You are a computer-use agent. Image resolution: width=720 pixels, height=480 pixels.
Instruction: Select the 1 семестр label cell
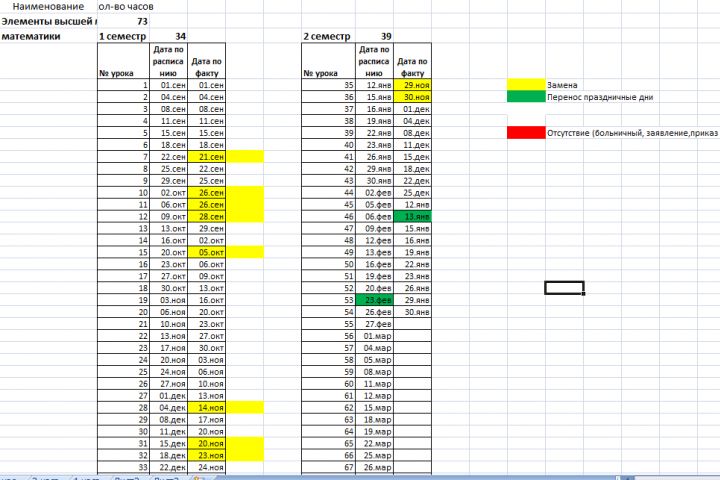point(123,36)
